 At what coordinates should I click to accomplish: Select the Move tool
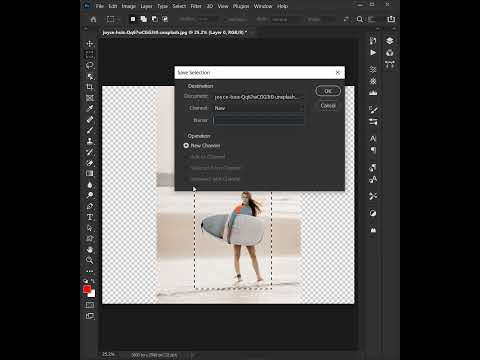90,44
